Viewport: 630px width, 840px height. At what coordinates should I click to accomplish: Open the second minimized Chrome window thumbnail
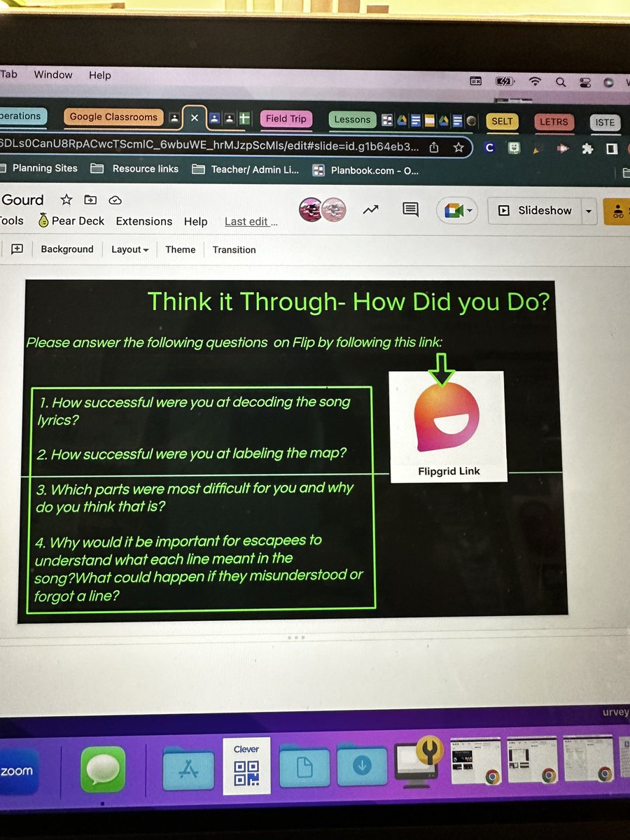532,759
